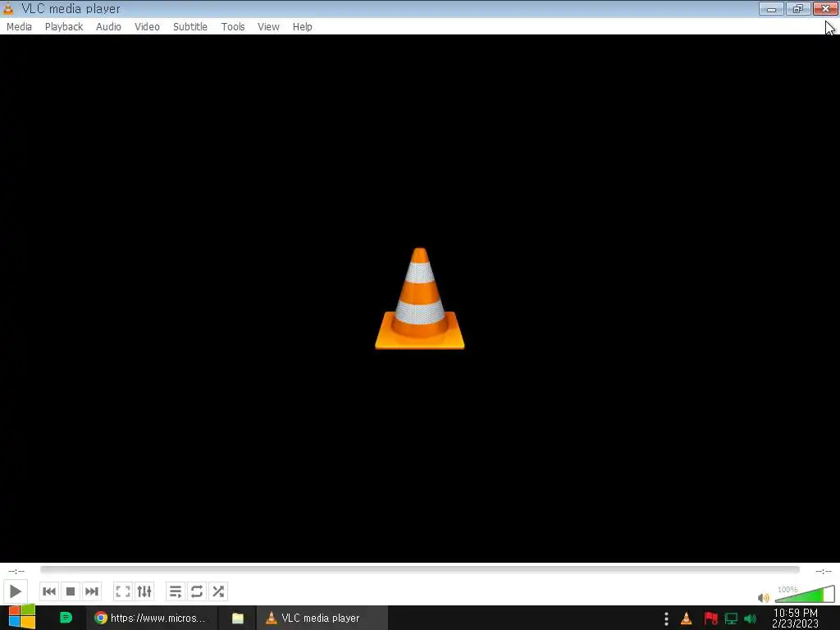840x630 pixels.
Task: Click the remaining time label
Action: pyautogui.click(x=824, y=571)
